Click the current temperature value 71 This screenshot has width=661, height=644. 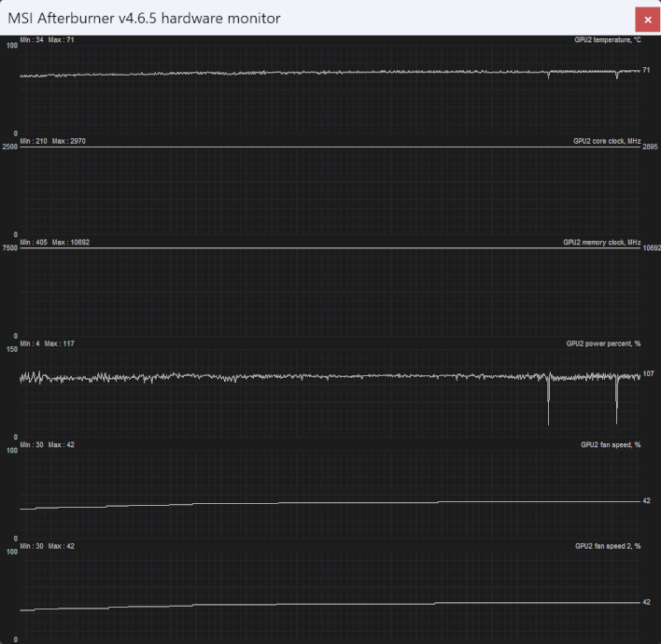point(646,70)
